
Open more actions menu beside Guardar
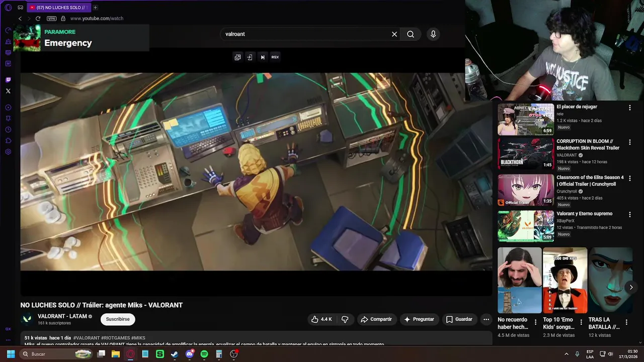point(486,319)
